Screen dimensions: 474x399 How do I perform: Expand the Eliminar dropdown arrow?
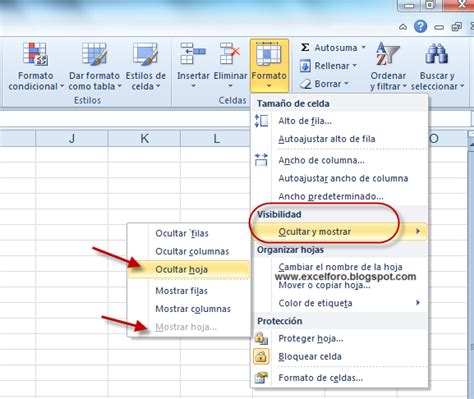pos(230,86)
